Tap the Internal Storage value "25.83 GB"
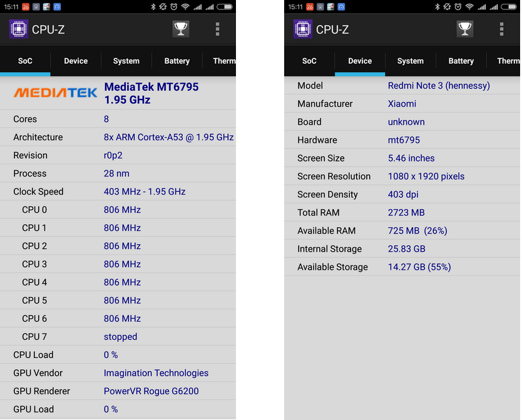The image size is (522, 420). pos(407,249)
